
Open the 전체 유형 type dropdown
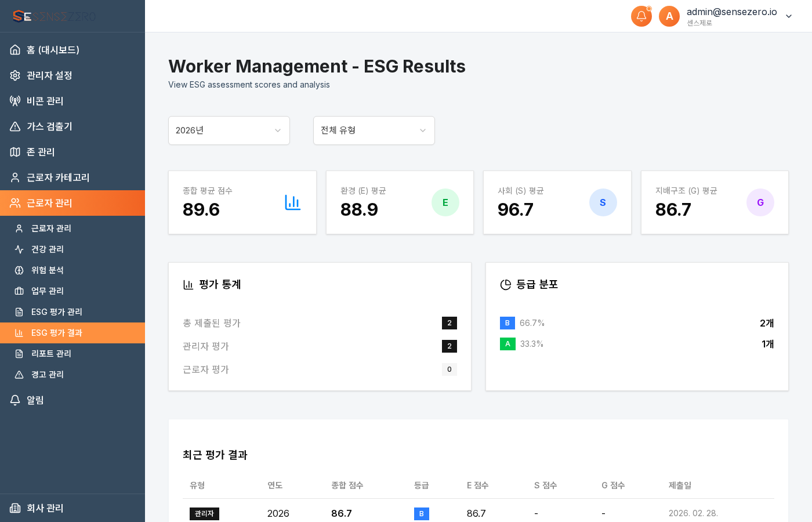pyautogui.click(x=374, y=130)
